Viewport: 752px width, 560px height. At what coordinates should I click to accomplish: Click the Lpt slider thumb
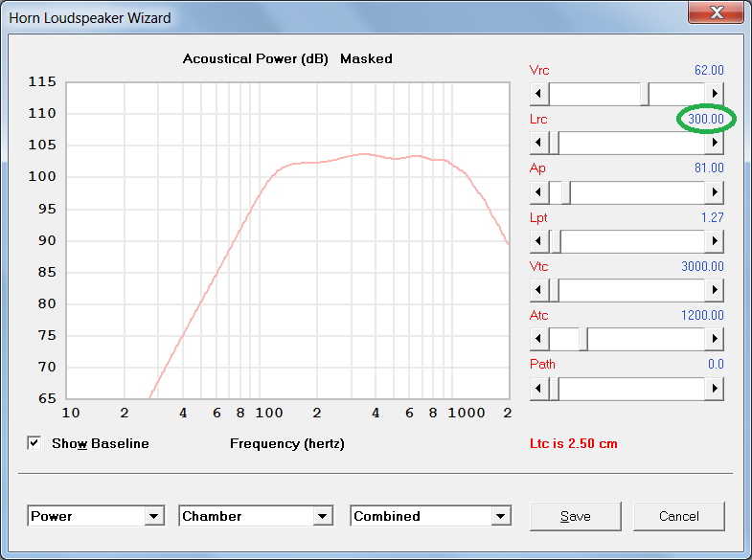[x=556, y=241]
